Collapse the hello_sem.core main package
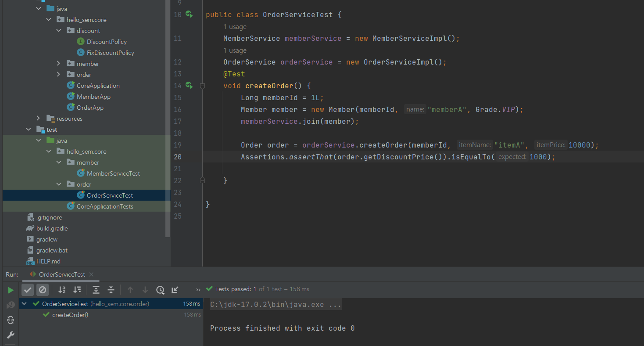 pos(49,20)
